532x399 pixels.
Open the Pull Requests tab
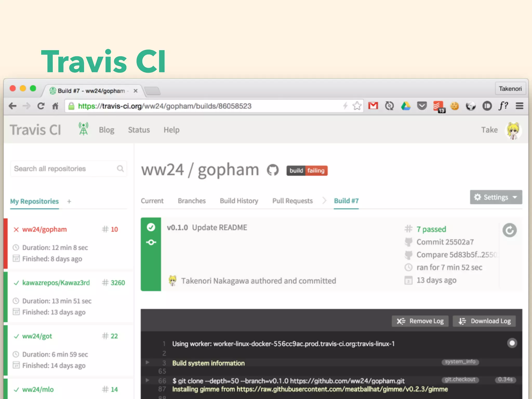click(x=292, y=201)
